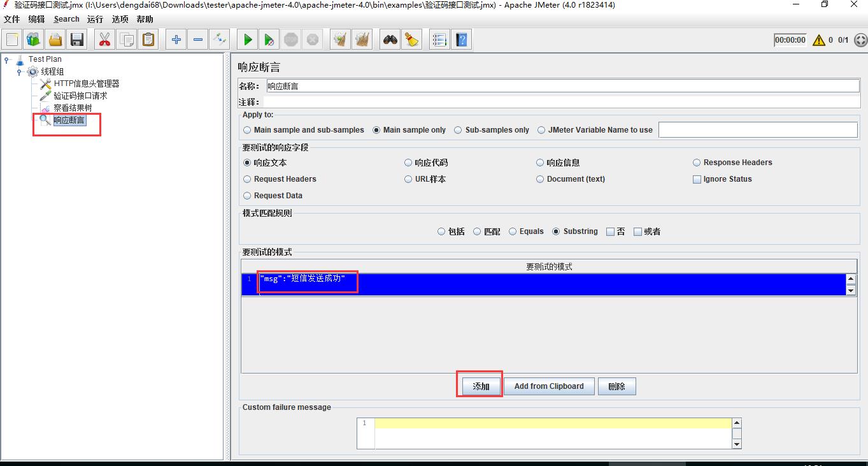868x466 pixels.
Task: Click the JMeter variable name text field
Action: [x=758, y=130]
